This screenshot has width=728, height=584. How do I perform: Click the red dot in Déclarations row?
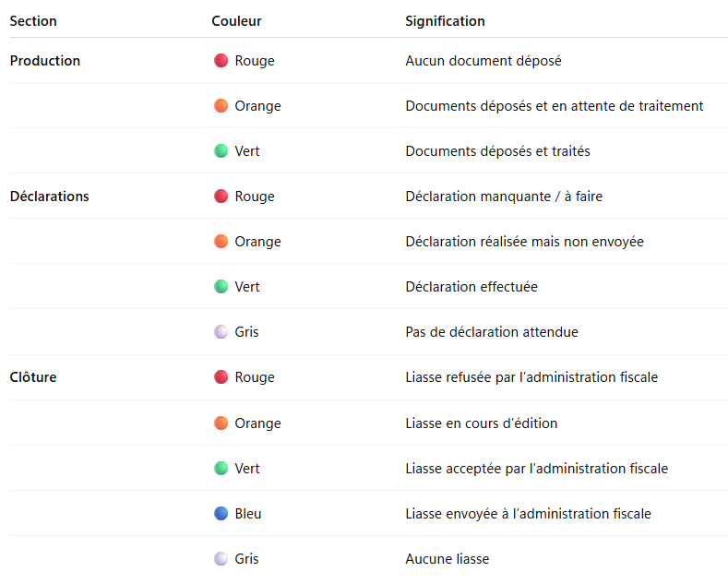pyautogui.click(x=221, y=196)
